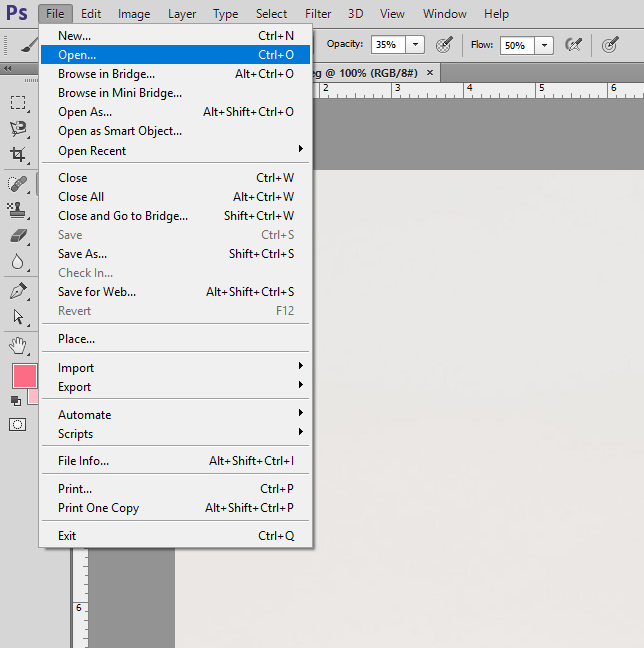Viewport: 644px width, 648px height.
Task: Select the Blur droplet tool
Action: [x=18, y=261]
